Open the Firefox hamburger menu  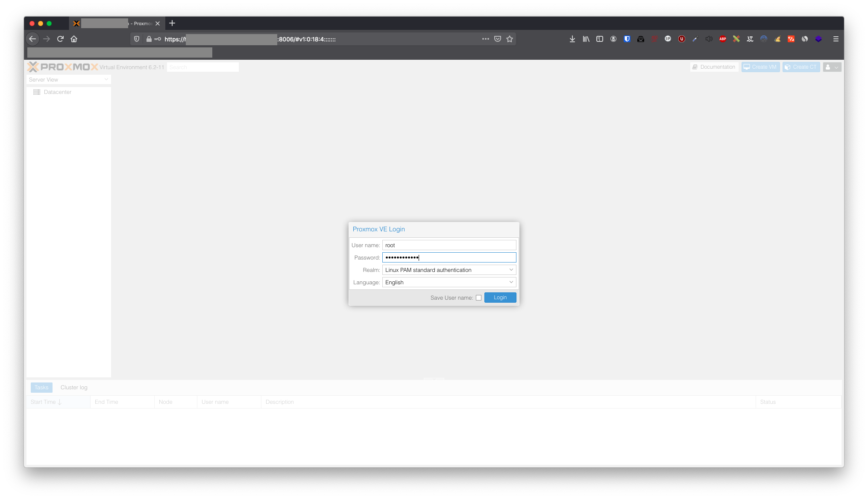[x=836, y=39]
